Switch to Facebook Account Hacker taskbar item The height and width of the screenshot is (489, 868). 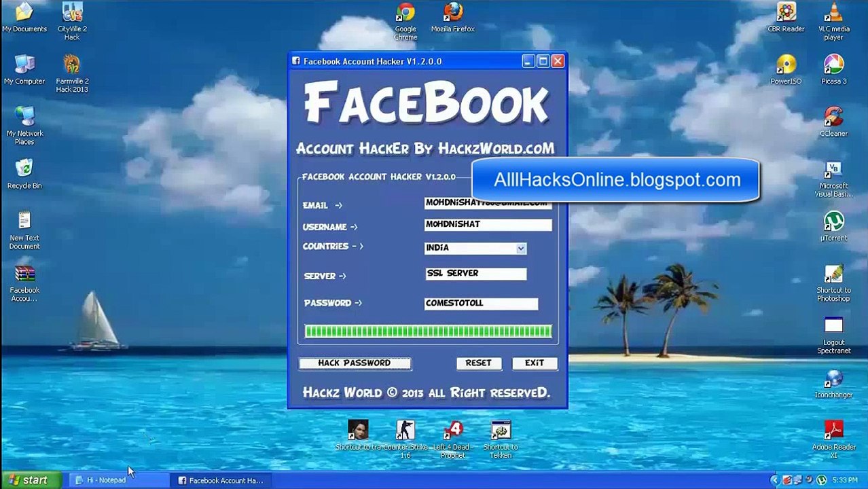click(x=221, y=480)
